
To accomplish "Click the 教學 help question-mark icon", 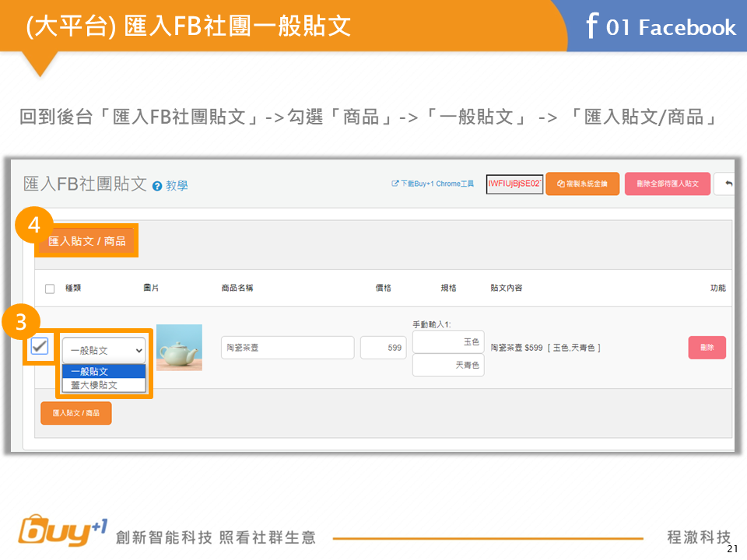I will pyautogui.click(x=157, y=187).
